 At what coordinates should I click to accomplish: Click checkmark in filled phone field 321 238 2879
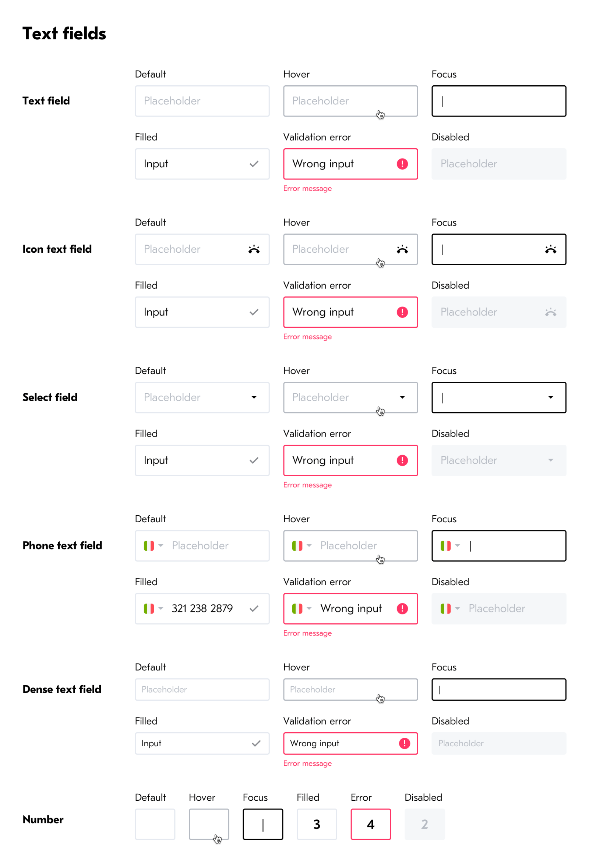254,609
